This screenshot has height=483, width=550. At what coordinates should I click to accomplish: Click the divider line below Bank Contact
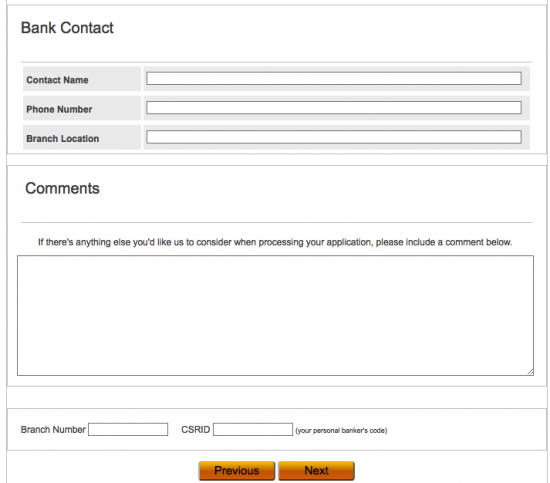tap(276, 62)
